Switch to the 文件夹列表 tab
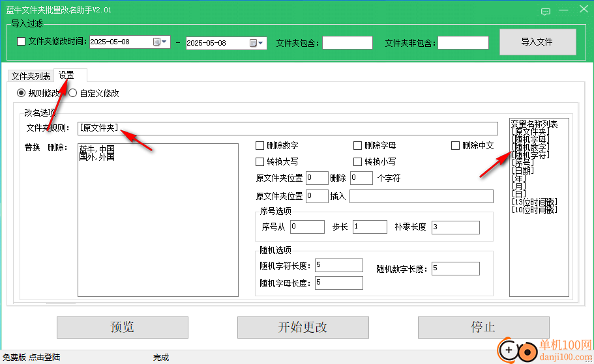The image size is (594, 364). coord(31,76)
